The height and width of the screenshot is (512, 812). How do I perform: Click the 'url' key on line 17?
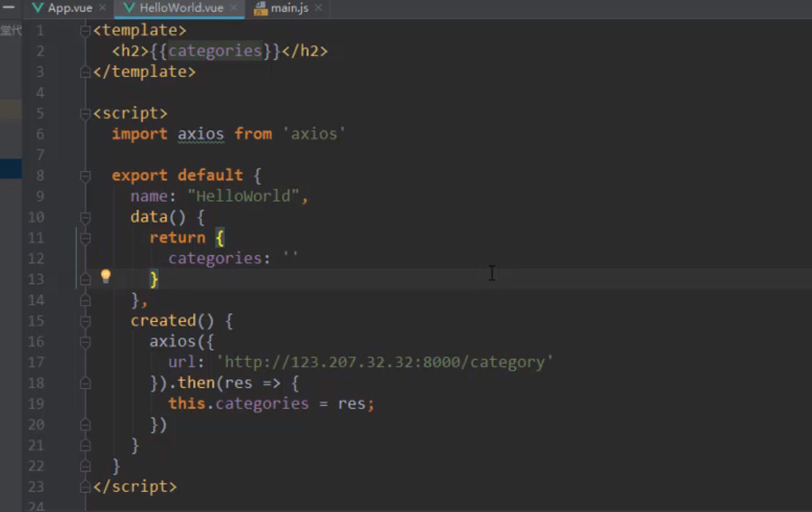[x=182, y=361]
